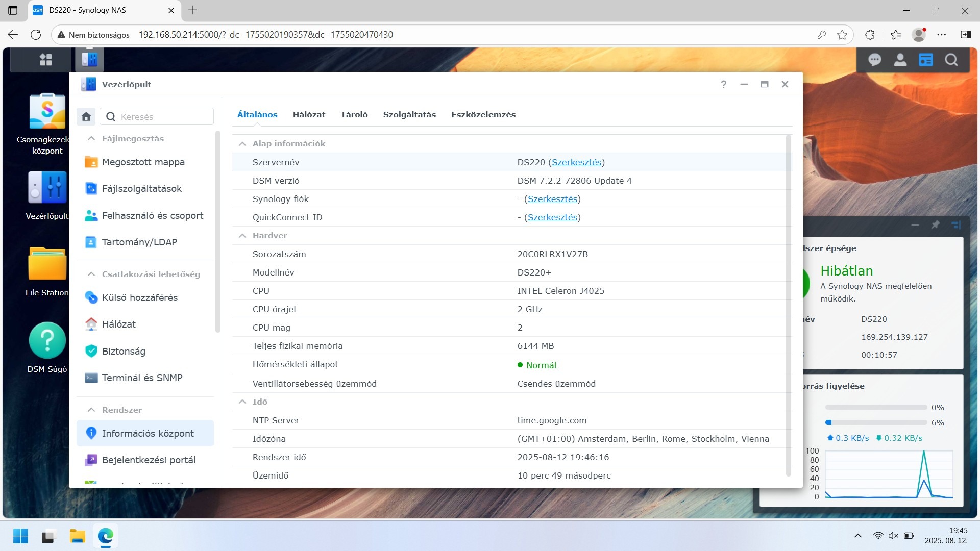Screen dimensions: 980x551
Task: Collapse the Fájlmegosztás sidebar group
Action: pos(91,139)
